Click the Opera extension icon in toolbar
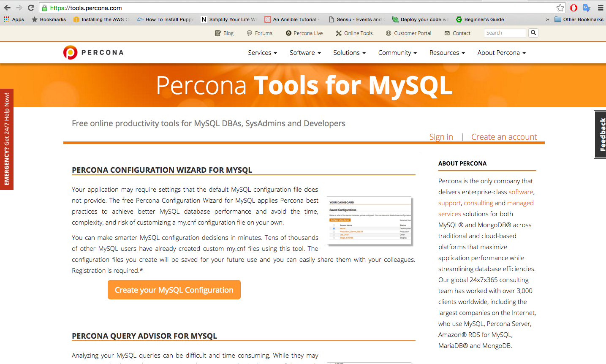Viewport: 606px width, 364px height. (573, 8)
